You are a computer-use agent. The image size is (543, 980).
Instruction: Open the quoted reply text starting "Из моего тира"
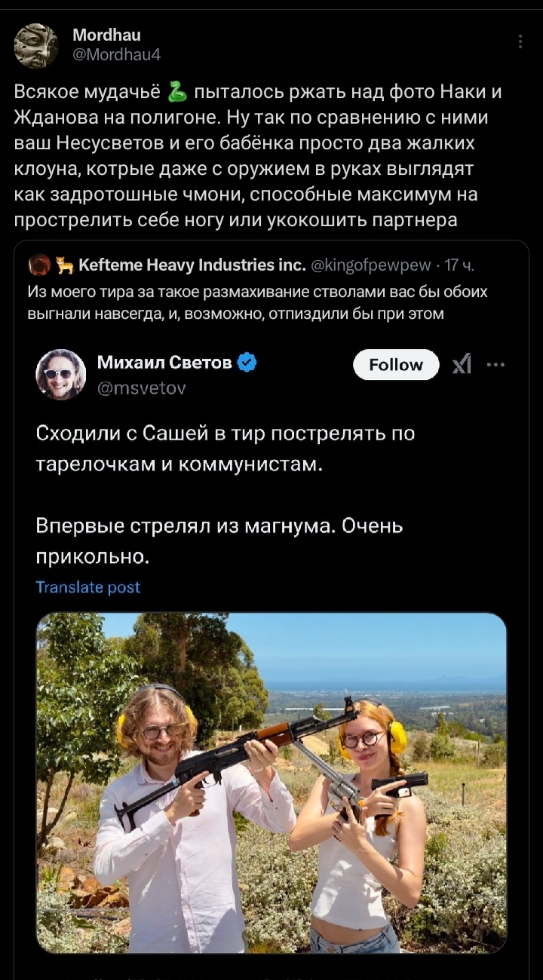pyautogui.click(x=256, y=302)
